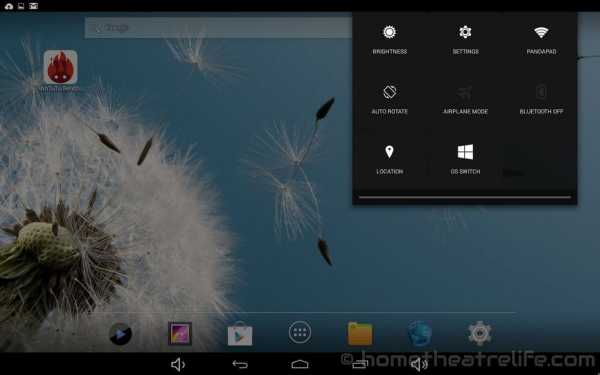Open the all apps drawer
Image resolution: width=600 pixels, height=375 pixels.
(300, 332)
